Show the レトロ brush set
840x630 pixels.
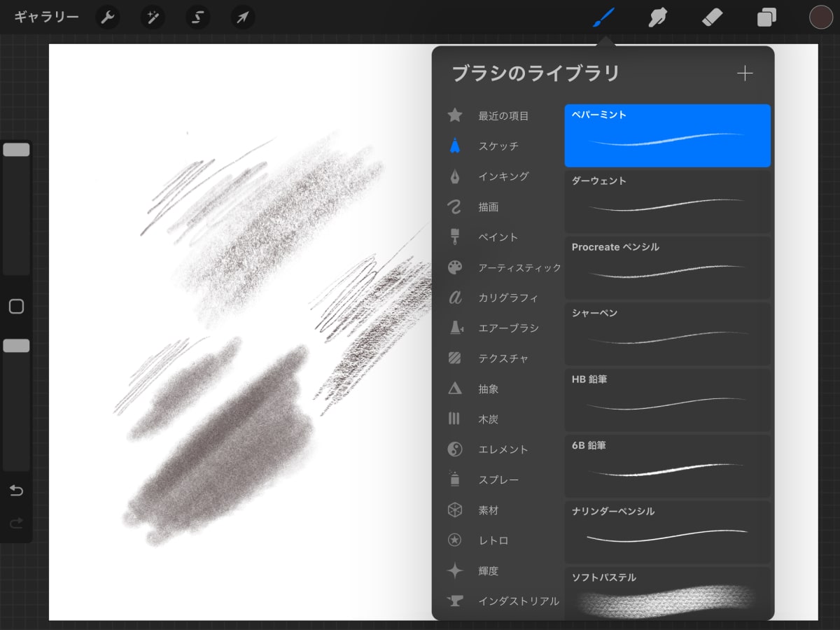click(x=504, y=540)
